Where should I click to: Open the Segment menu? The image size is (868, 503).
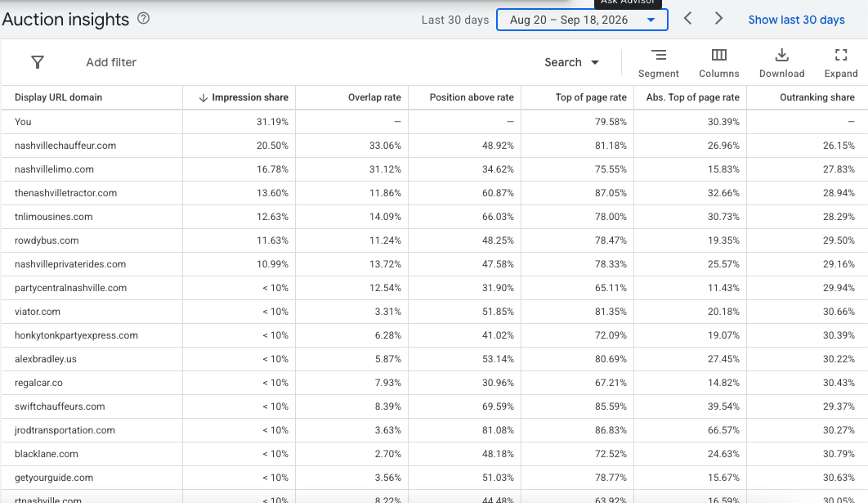point(658,63)
